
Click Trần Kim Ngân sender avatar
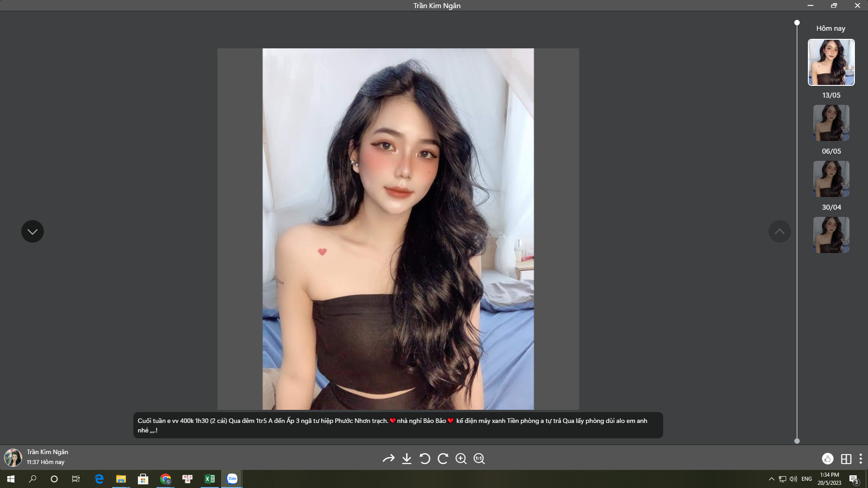click(13, 457)
